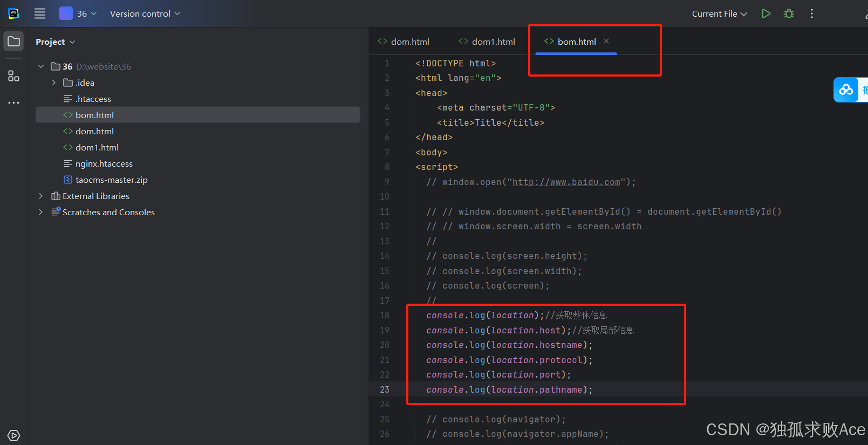Open the more actions vertical dots
868x445 pixels.
click(x=811, y=13)
